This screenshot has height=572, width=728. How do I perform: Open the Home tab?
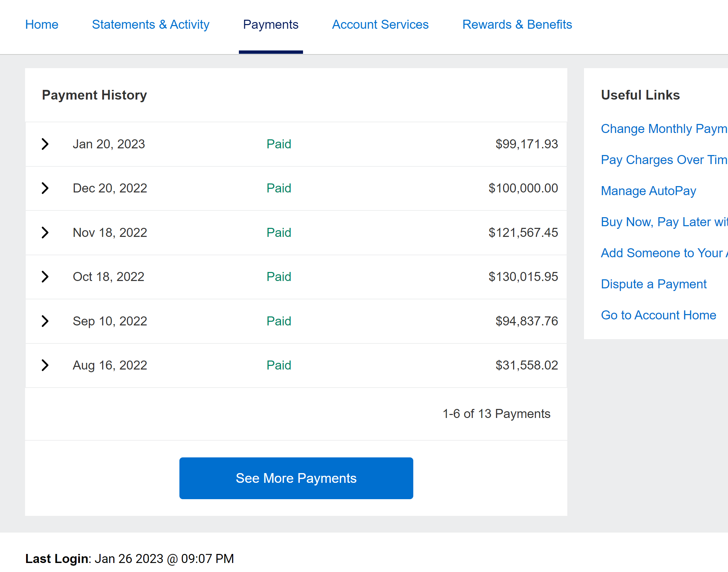tap(41, 24)
